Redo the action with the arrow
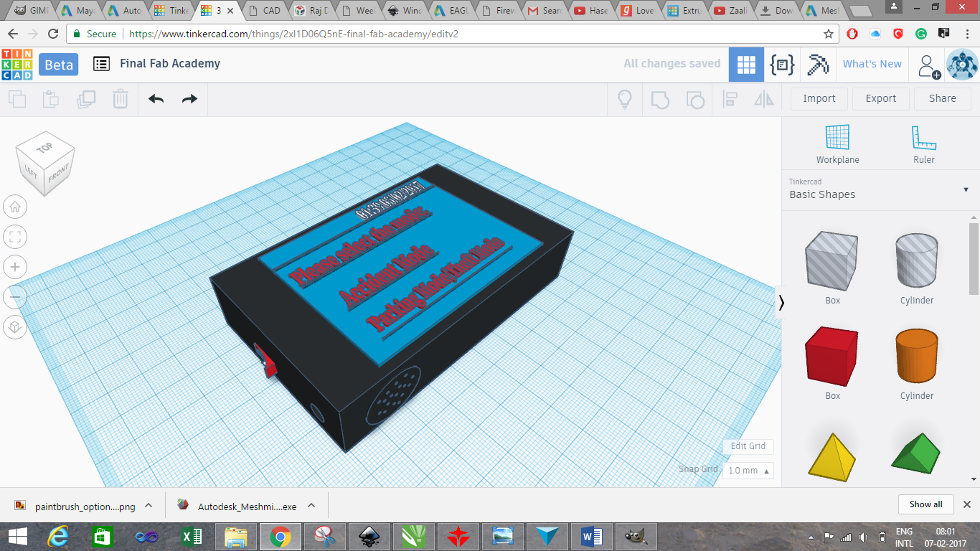 [189, 99]
